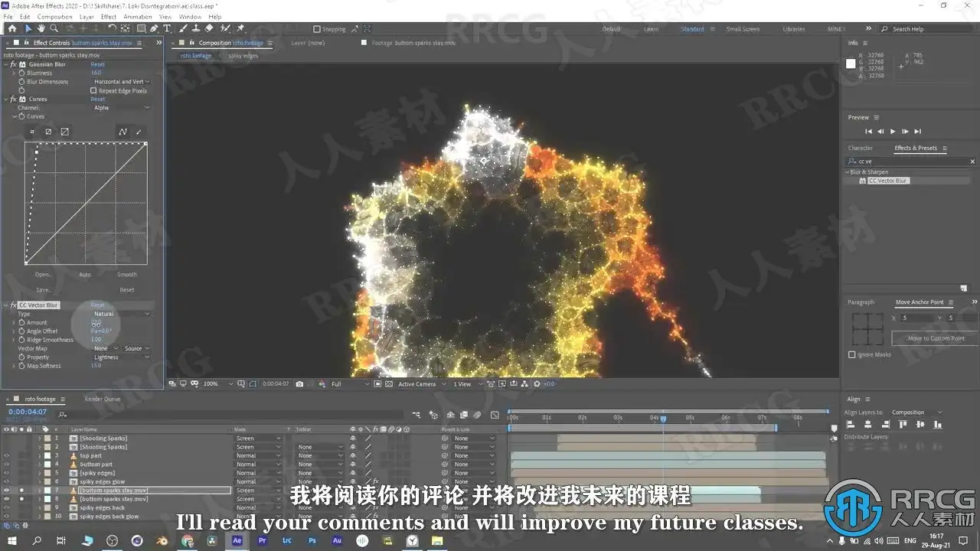This screenshot has height=551, width=980.
Task: Select the Rotation tool
Action: [113, 28]
